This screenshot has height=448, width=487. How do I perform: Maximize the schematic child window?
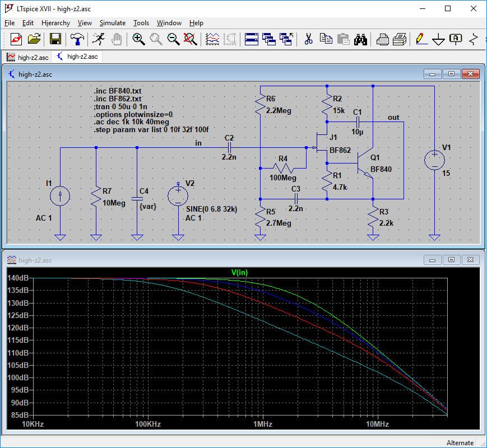coord(452,74)
